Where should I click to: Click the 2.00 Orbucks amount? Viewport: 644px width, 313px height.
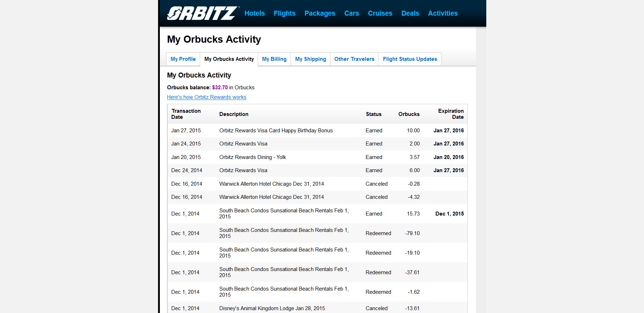414,144
